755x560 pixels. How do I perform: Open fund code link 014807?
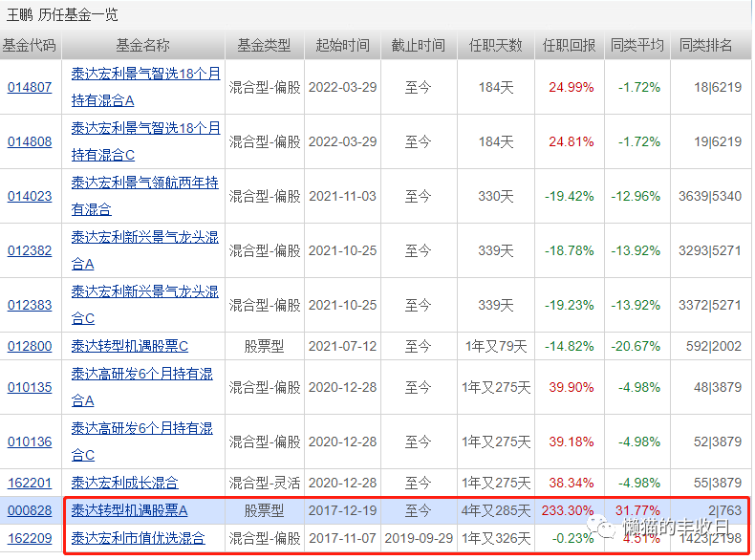pos(30,87)
